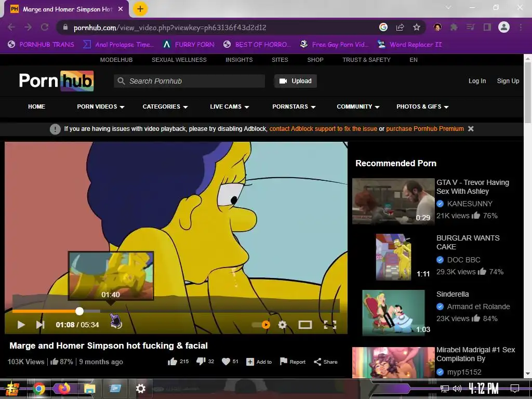Open video player settings gear
532x399 pixels.
[x=282, y=325]
